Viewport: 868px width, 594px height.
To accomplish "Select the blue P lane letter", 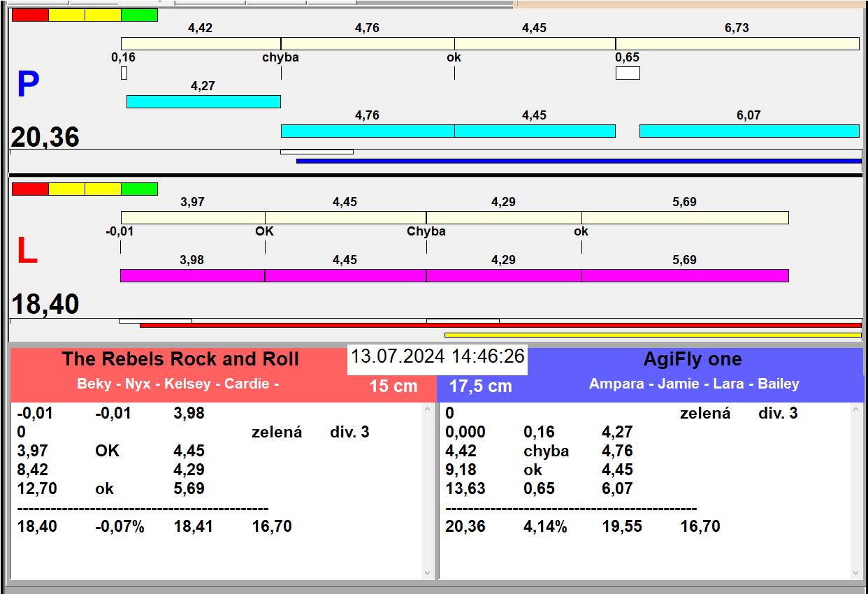I will pyautogui.click(x=28, y=85).
